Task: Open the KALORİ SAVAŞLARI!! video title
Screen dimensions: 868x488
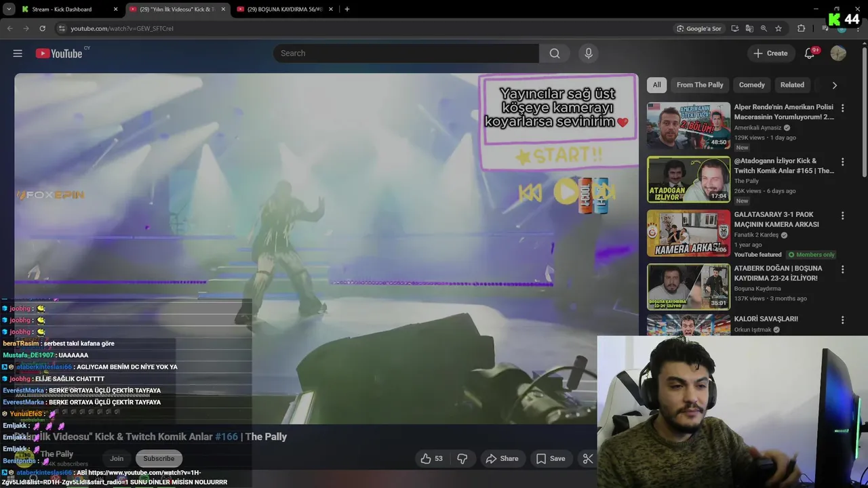Action: click(x=766, y=319)
